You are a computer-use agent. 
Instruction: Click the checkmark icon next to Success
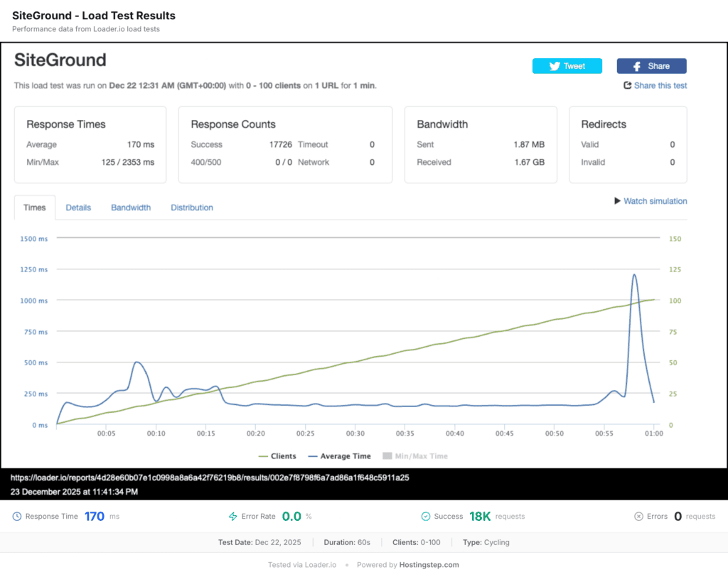pyautogui.click(x=426, y=517)
